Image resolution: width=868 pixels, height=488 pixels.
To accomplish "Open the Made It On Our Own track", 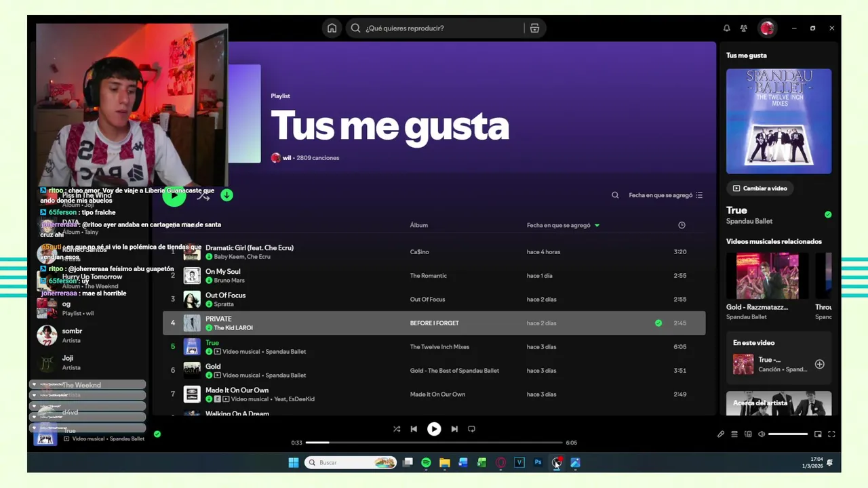I will click(237, 390).
